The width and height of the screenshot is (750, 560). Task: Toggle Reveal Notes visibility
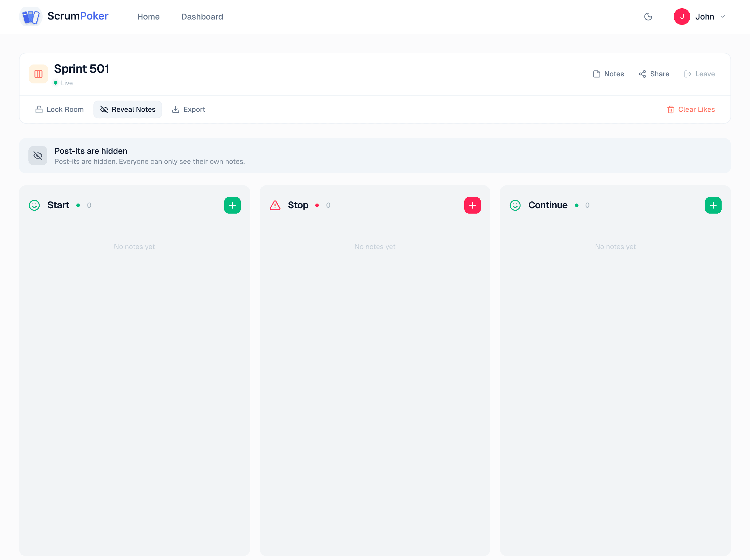click(x=128, y=109)
